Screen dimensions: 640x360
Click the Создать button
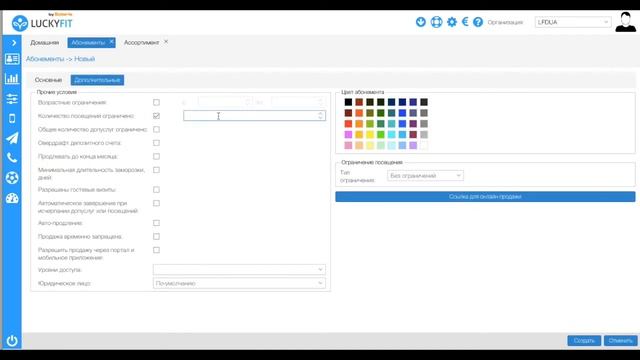click(x=584, y=340)
